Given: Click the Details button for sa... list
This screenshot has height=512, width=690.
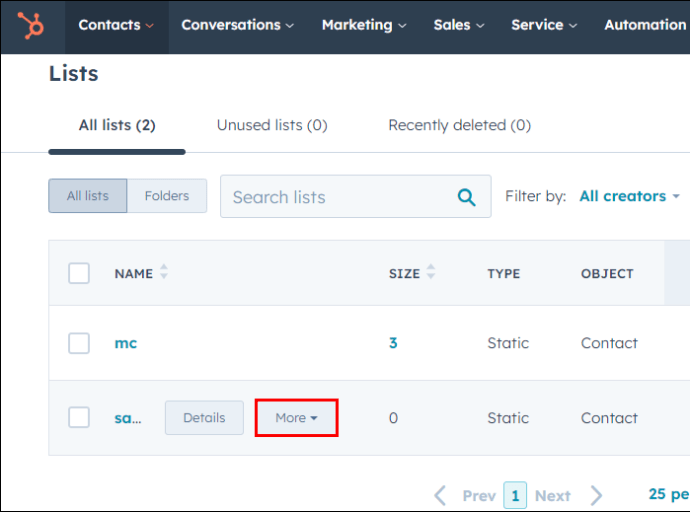Looking at the screenshot, I should pyautogui.click(x=204, y=417).
